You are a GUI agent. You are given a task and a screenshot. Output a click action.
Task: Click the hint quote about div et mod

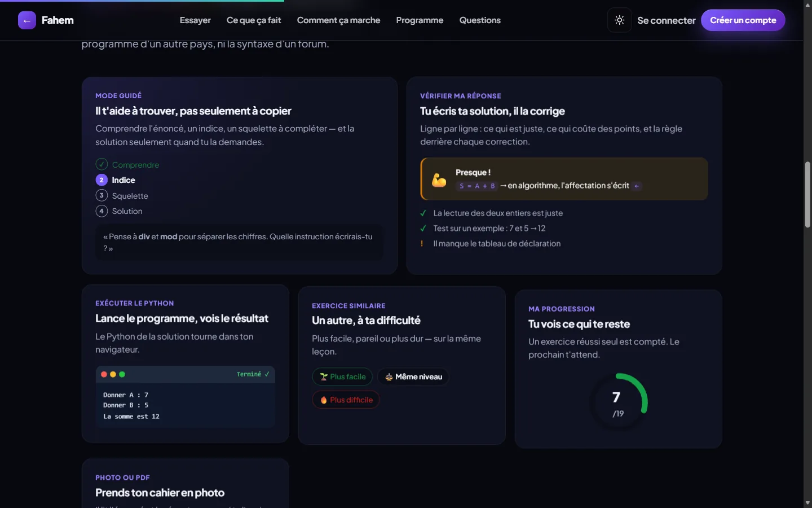click(239, 242)
